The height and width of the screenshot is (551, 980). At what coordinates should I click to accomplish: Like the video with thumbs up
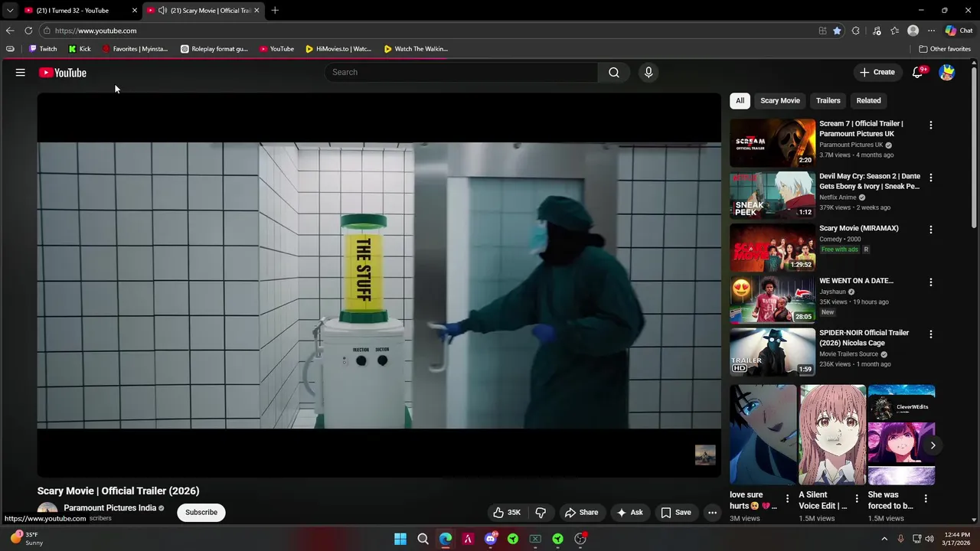(x=507, y=513)
